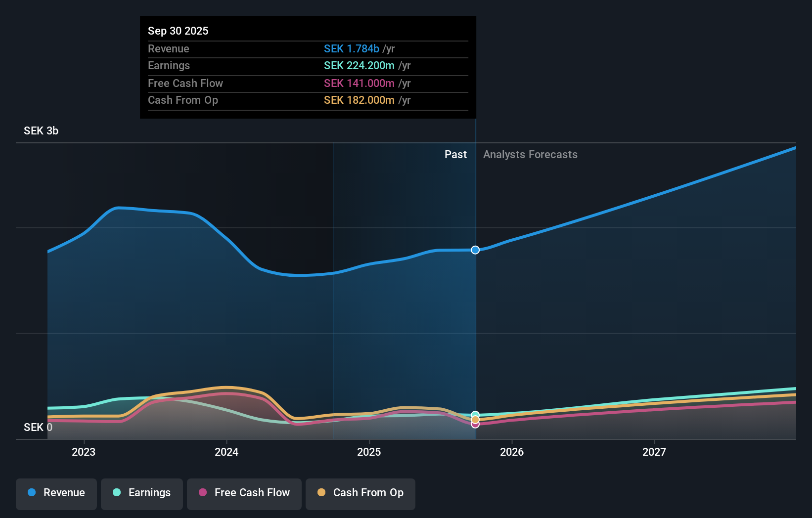Toggle Revenue visibility via legend button
The width and height of the screenshot is (812, 518).
click(56, 493)
